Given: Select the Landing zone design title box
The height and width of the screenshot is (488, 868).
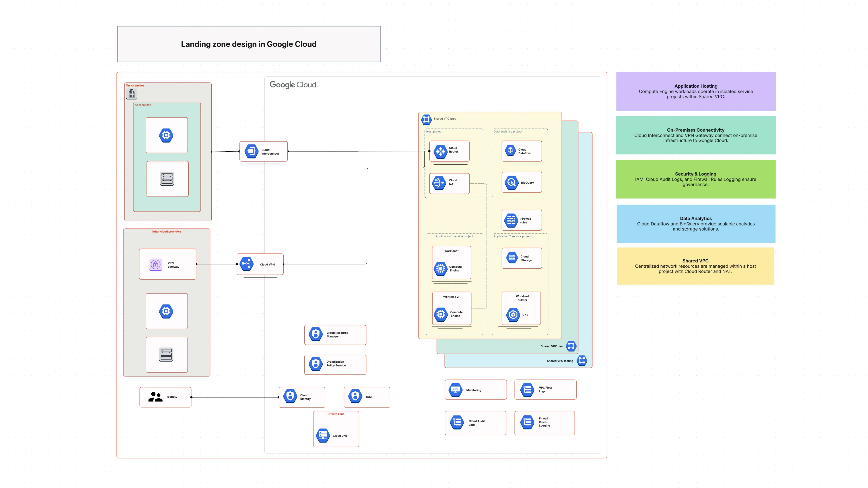Looking at the screenshot, I should pos(249,44).
